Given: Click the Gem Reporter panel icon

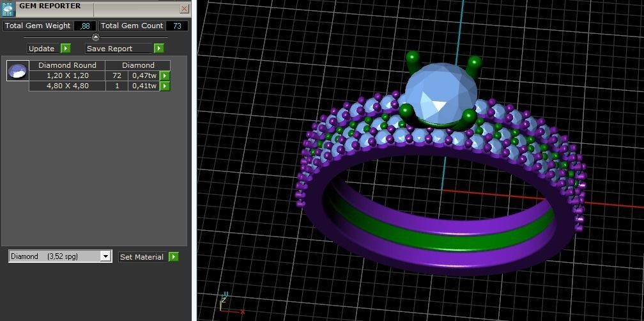Looking at the screenshot, I should point(9,8).
